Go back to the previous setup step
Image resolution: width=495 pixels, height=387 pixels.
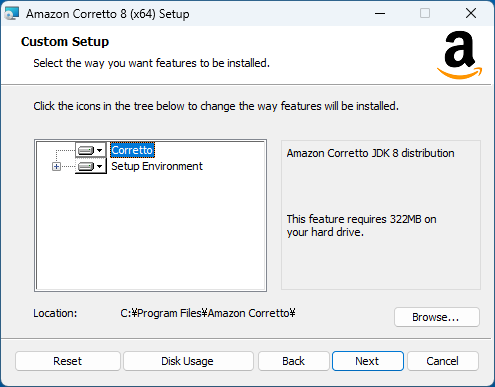[293, 361]
